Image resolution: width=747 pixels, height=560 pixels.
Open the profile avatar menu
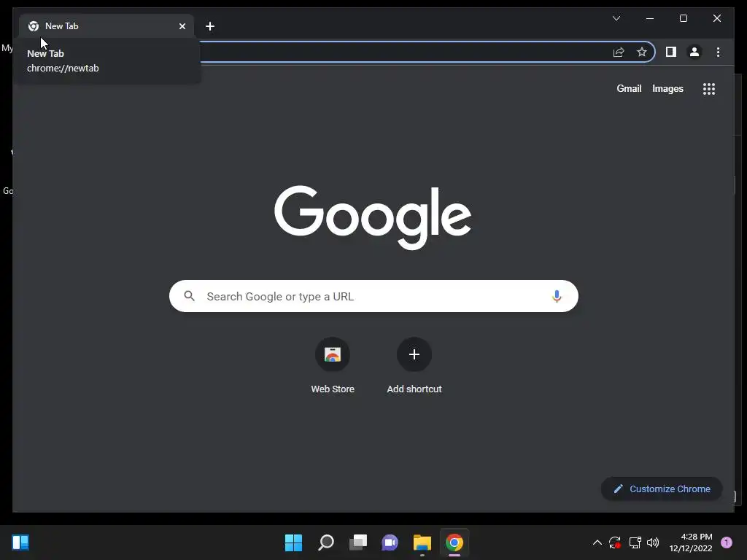pyautogui.click(x=694, y=52)
